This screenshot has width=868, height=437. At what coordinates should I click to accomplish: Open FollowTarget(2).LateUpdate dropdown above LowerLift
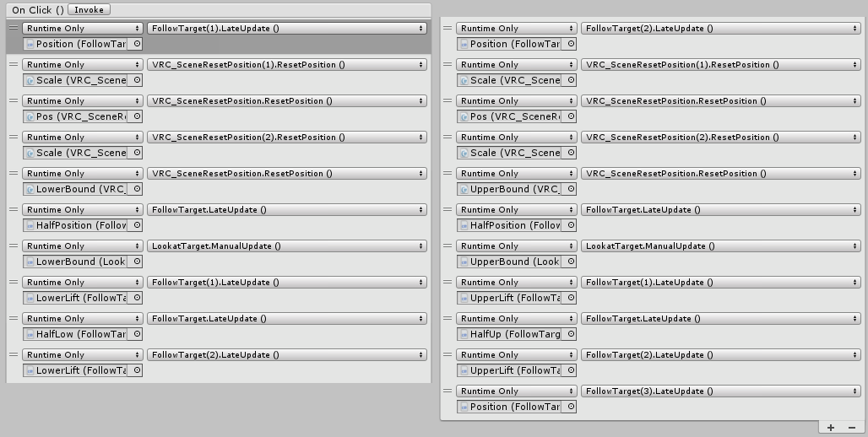[x=287, y=355]
